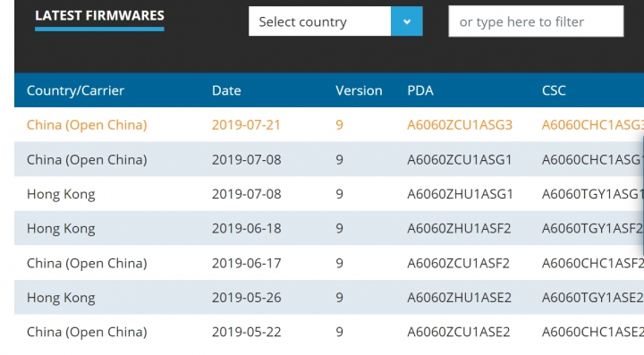Focus the 'or type here to filter' field
Screen dimensions: 644x355
click(536, 21)
